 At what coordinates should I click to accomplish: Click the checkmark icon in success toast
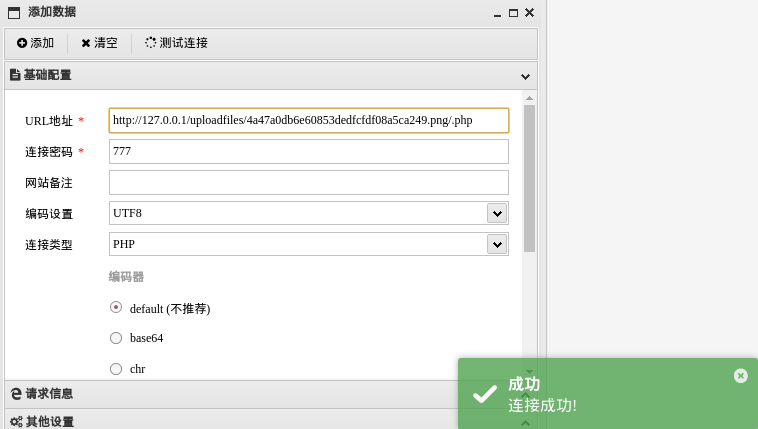pyautogui.click(x=485, y=394)
